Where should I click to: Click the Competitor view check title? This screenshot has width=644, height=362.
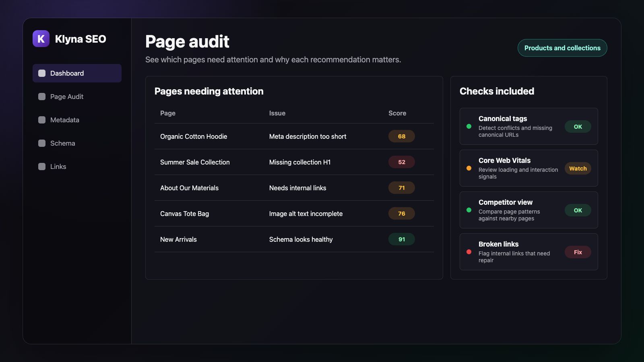pyautogui.click(x=506, y=202)
